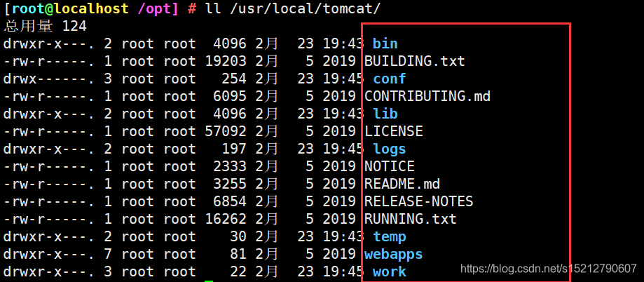
Task: Select size 4096 on bin row
Action: (230, 43)
